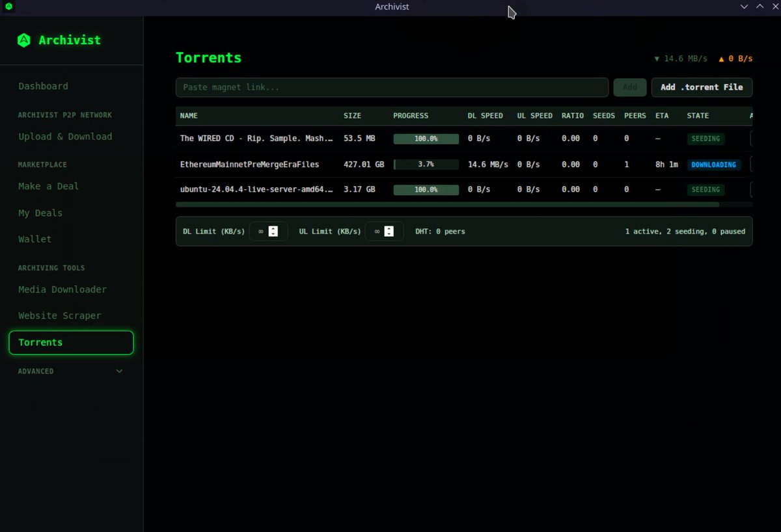Open the Website Scraper tool
781x532 pixels.
pyautogui.click(x=60, y=315)
